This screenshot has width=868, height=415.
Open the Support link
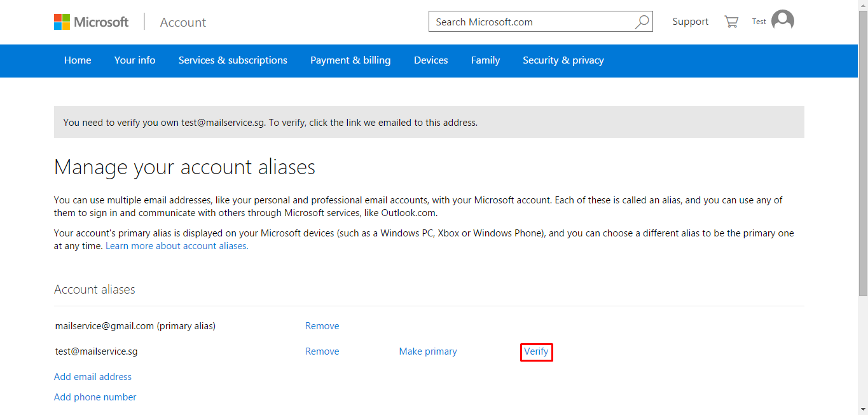point(691,22)
